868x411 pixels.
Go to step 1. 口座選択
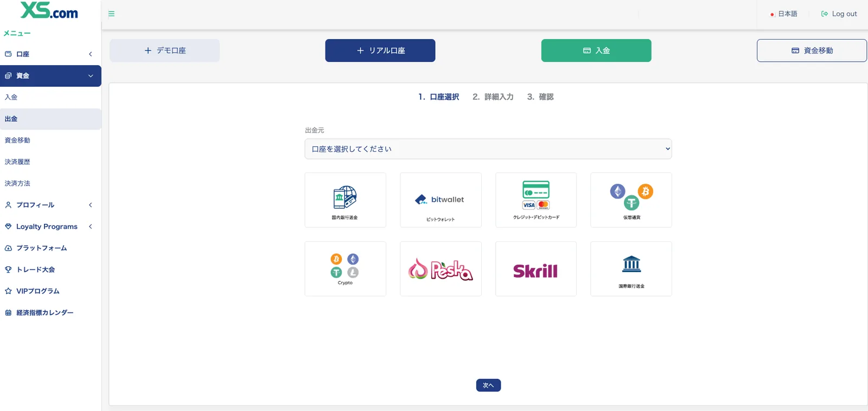point(438,97)
